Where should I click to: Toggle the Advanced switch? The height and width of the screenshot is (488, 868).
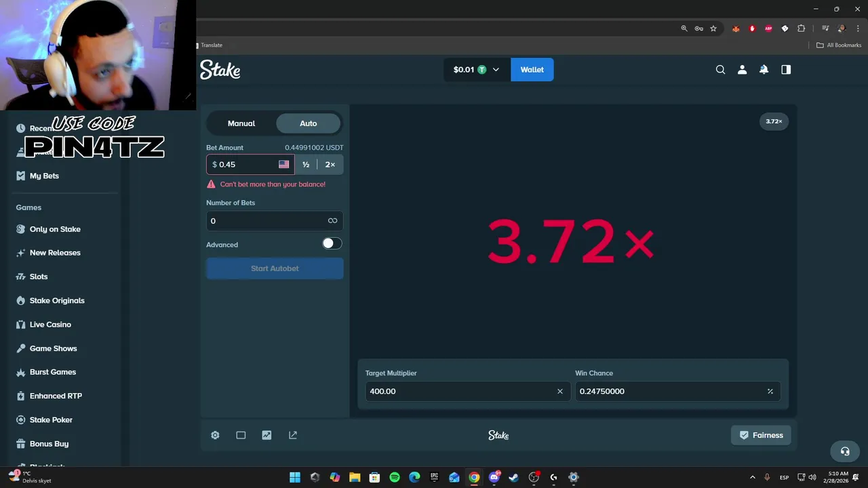(332, 243)
